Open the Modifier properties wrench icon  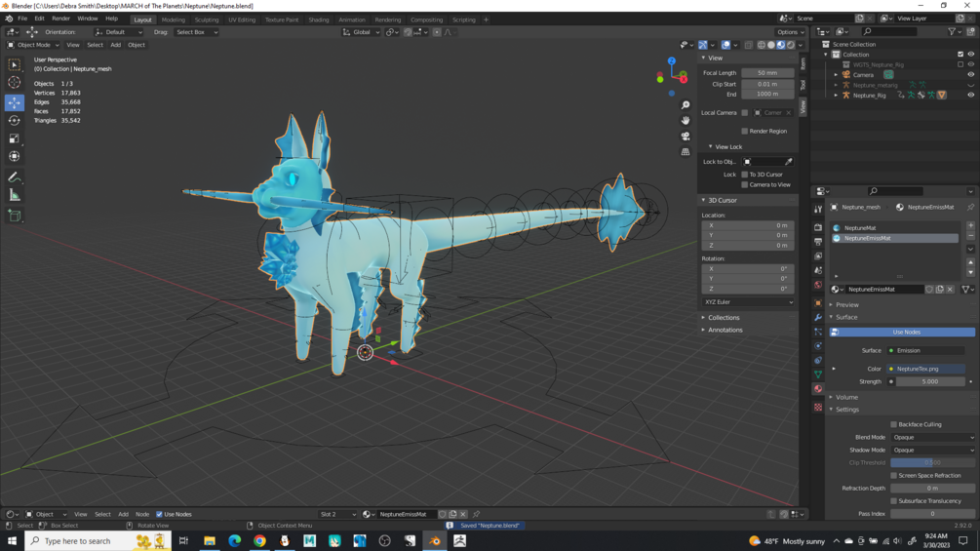818,317
